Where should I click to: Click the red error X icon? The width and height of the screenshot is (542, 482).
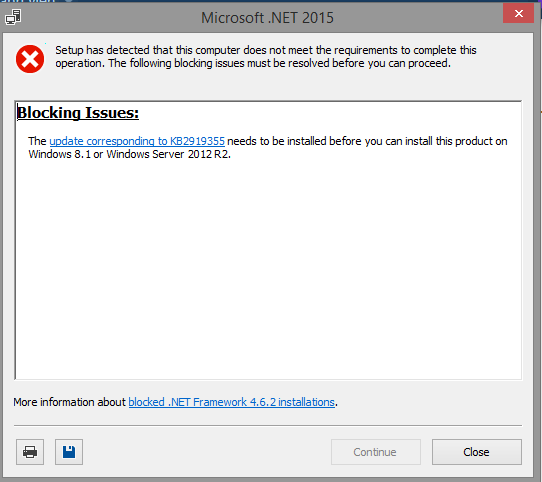tap(30, 59)
